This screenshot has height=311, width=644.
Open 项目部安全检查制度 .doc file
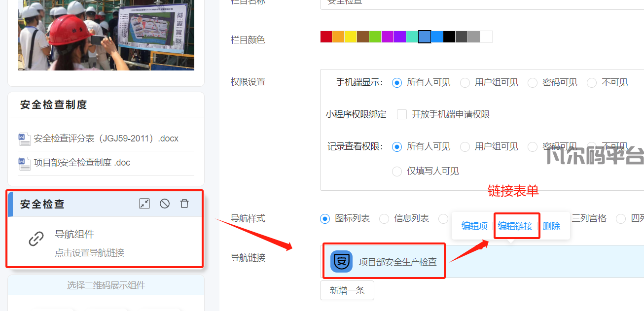(82, 163)
